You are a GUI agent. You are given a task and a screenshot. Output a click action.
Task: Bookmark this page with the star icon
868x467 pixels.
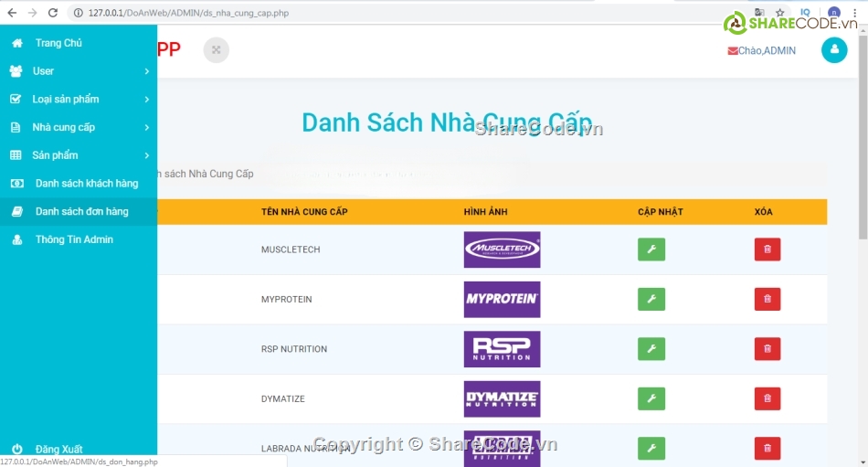pos(780,13)
